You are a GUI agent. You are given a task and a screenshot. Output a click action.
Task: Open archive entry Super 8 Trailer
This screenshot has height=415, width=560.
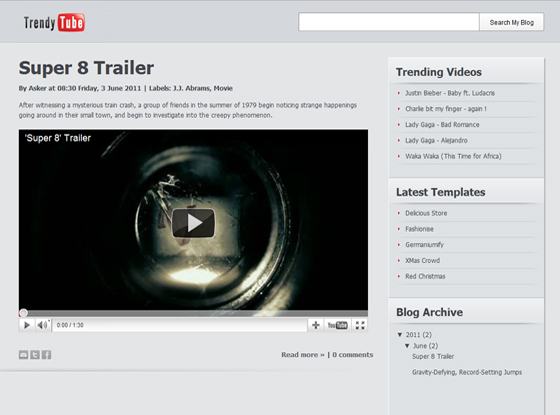pos(433,356)
